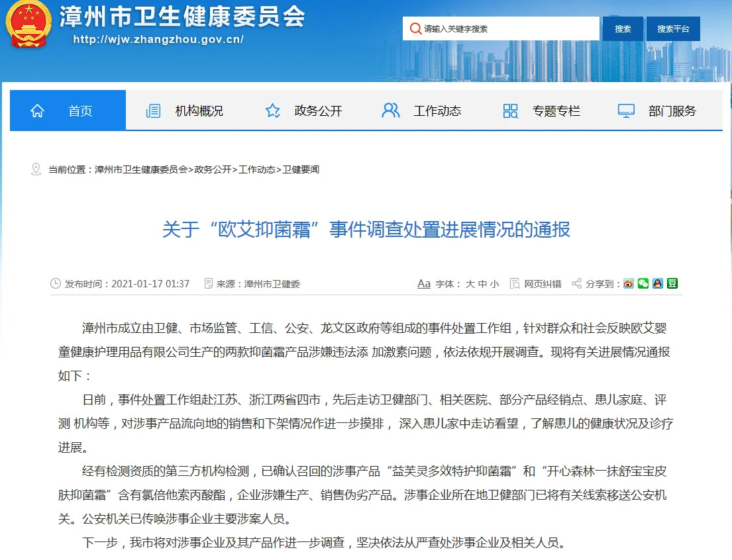Set font size to 中
The width and height of the screenshot is (732, 560).
[482, 284]
